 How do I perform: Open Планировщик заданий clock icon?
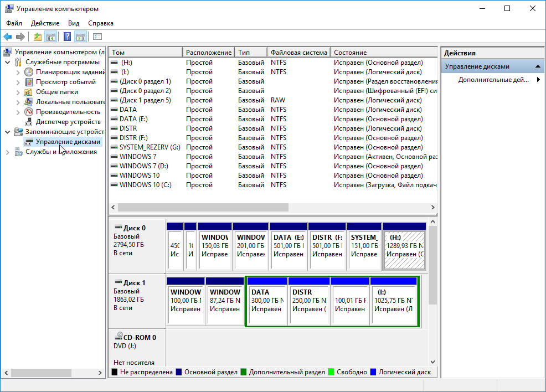coord(29,72)
